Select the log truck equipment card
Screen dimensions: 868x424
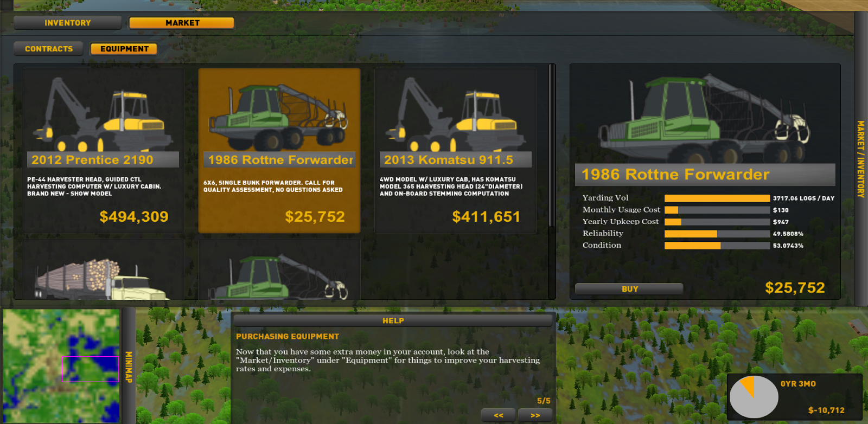[103, 269]
